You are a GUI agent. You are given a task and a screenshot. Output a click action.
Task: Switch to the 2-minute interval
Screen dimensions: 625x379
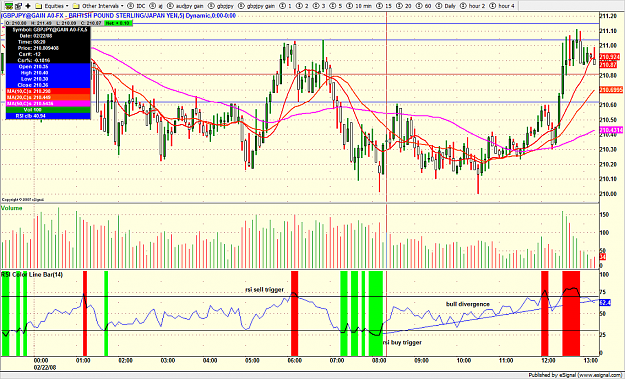tap(303, 6)
